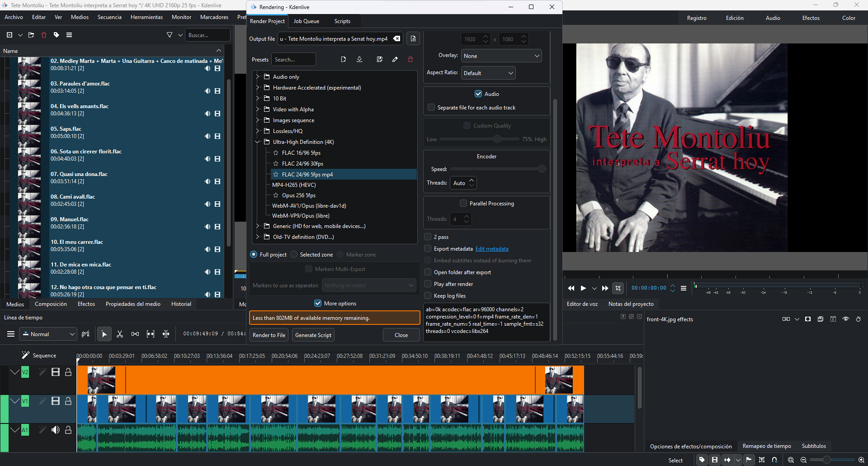Open the Overlay dropdown
The width and height of the screenshot is (868, 466).
pos(501,56)
